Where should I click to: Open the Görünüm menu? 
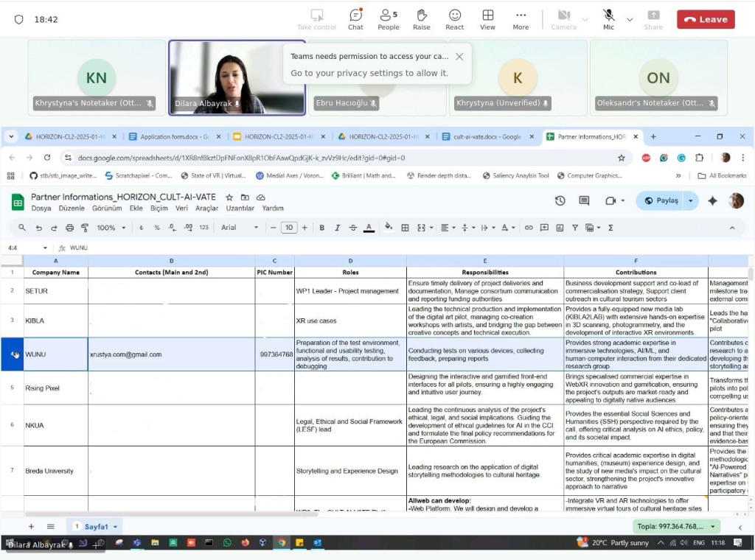[107, 209]
